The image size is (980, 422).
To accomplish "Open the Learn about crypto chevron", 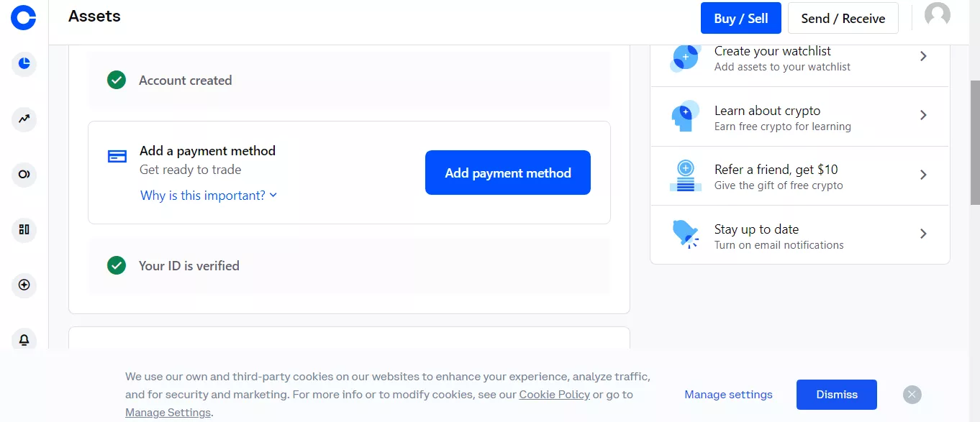I will (923, 115).
